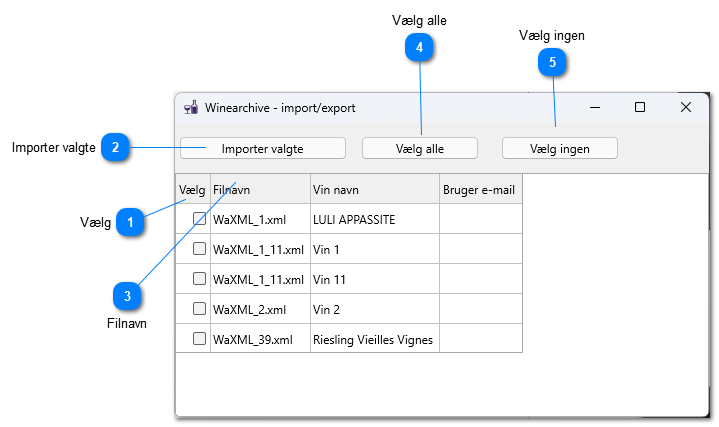Click the Vælg alle button
719x427 pixels.
420,149
